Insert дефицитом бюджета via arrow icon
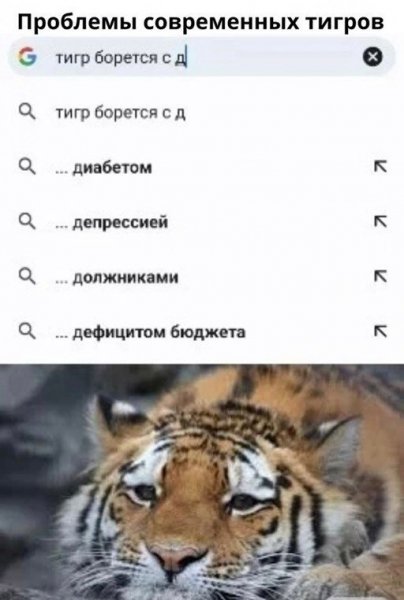Viewport: 404px width, 600px height. pyautogui.click(x=380, y=331)
